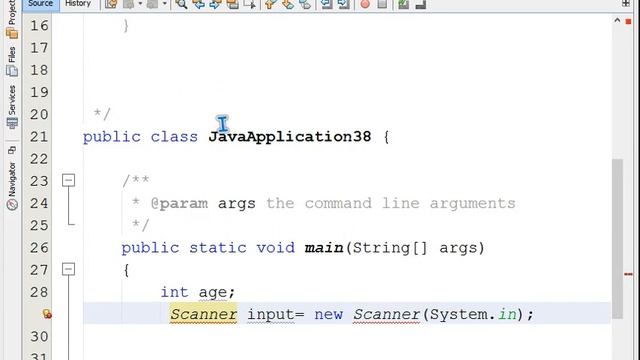Click the error lightbulb hint in gutter
The image size is (640, 360).
point(47,314)
